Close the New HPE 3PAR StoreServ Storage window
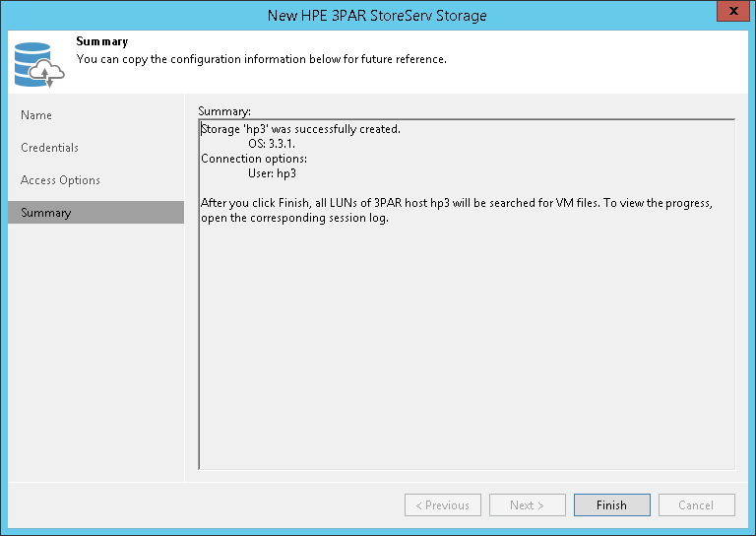 point(729,14)
